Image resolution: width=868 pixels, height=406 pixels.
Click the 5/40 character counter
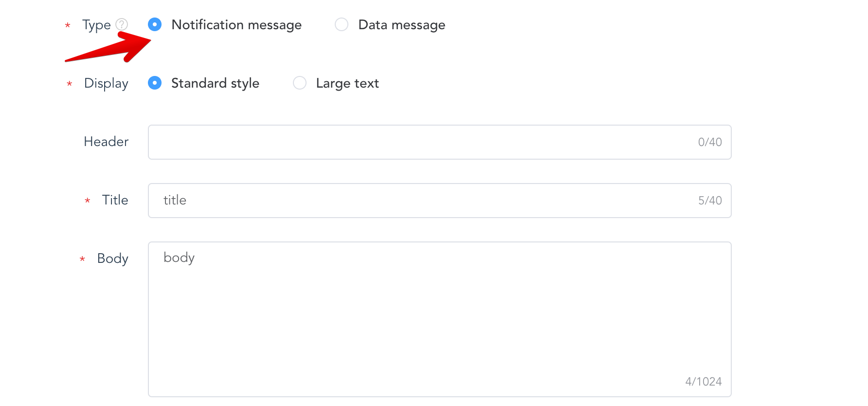(x=711, y=200)
